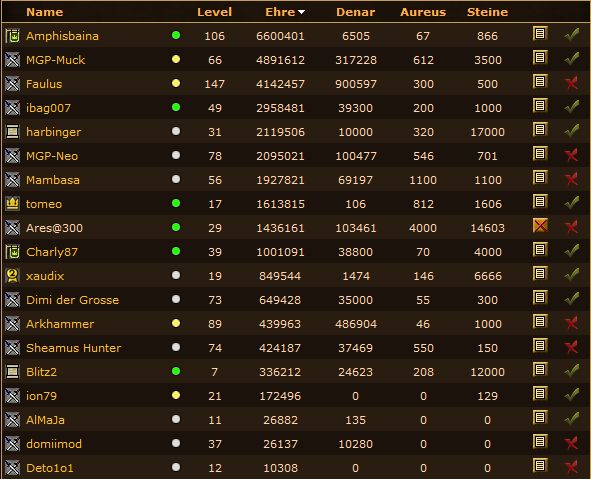Click crossed swords icon beside MGP-Muck
The width and height of the screenshot is (591, 479).
12,60
